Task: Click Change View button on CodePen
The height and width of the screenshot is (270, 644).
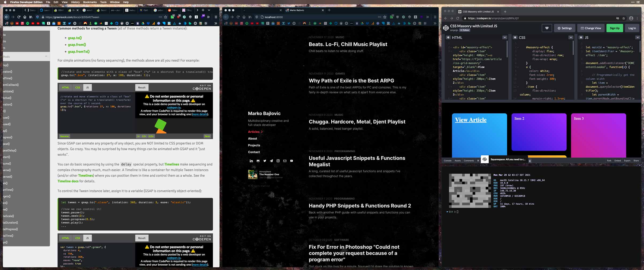Action: (x=591, y=28)
